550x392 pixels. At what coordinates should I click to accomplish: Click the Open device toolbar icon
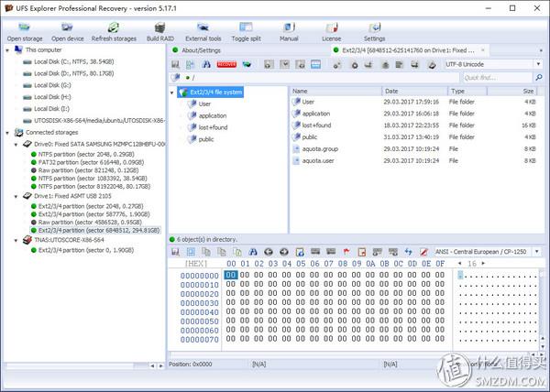67,27
